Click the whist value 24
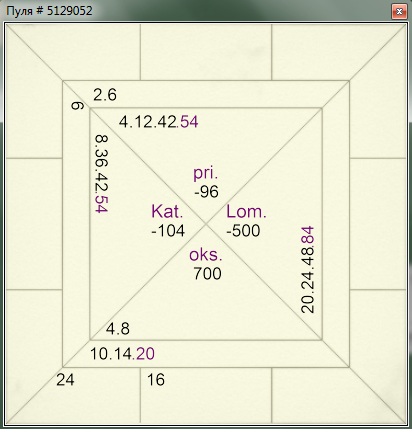 point(65,380)
